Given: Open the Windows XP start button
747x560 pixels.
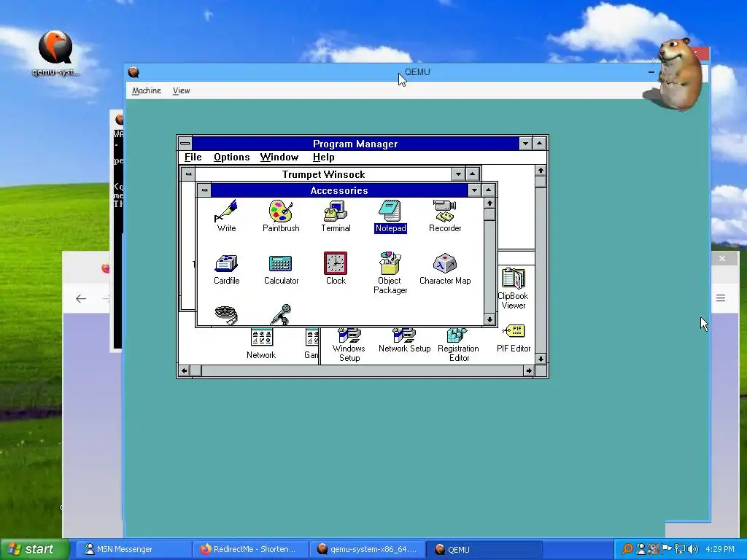Looking at the screenshot, I should 34,550.
